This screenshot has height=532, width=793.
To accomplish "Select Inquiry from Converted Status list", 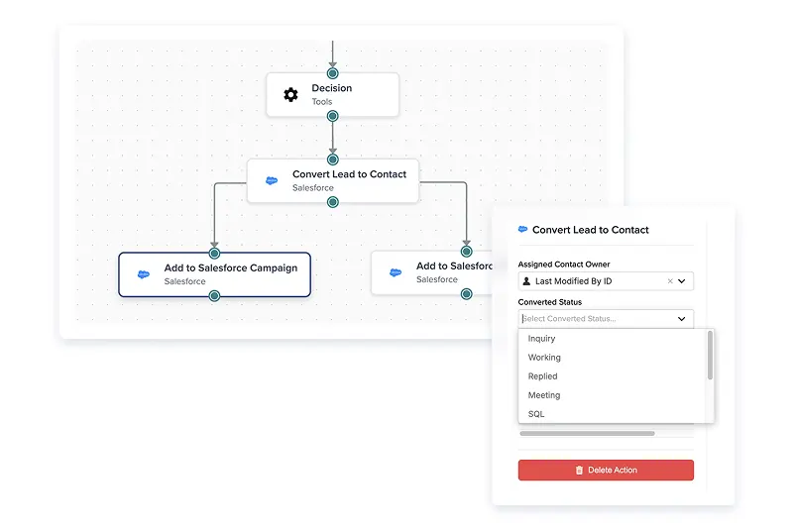I will (x=541, y=339).
